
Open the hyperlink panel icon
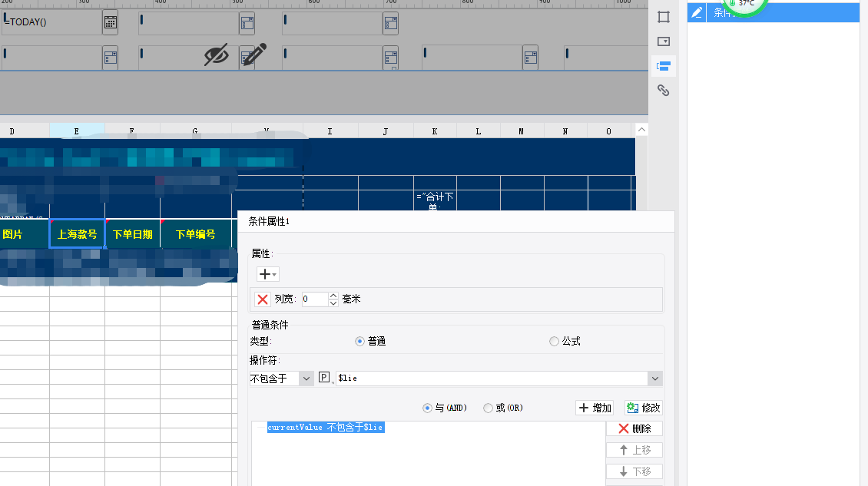663,91
